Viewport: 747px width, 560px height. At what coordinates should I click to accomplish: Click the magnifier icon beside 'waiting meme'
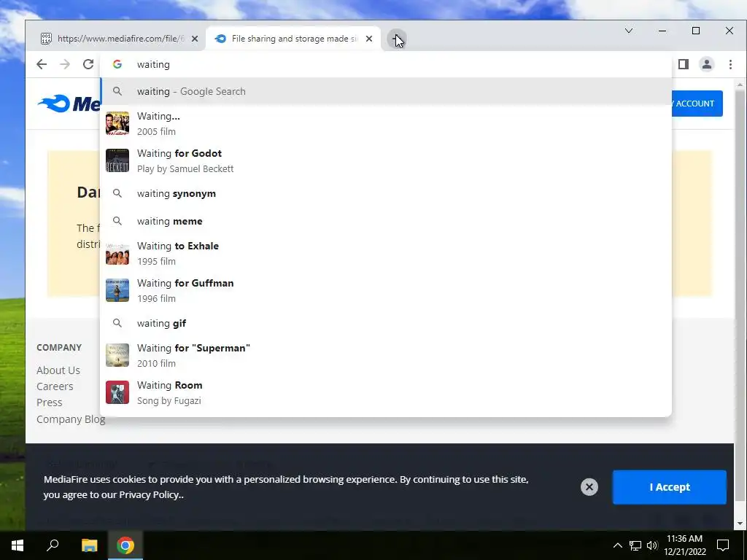point(117,221)
